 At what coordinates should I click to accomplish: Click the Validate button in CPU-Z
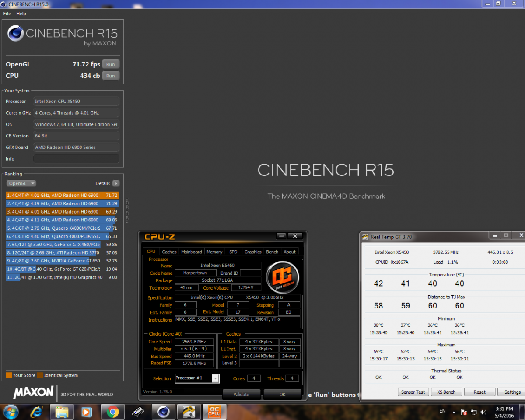[x=241, y=394]
